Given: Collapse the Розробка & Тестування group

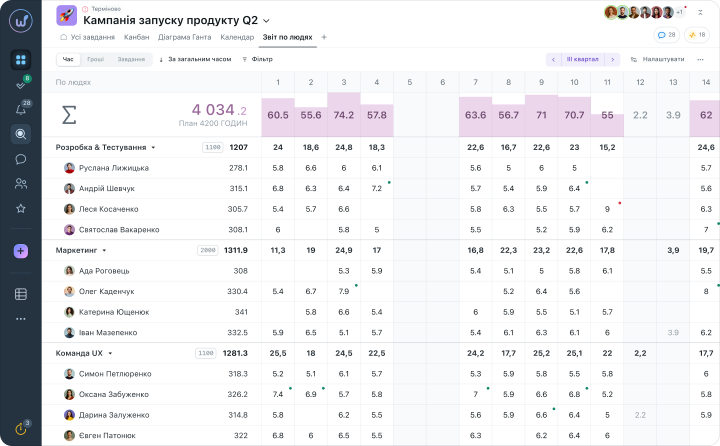Looking at the screenshot, I should tap(153, 147).
